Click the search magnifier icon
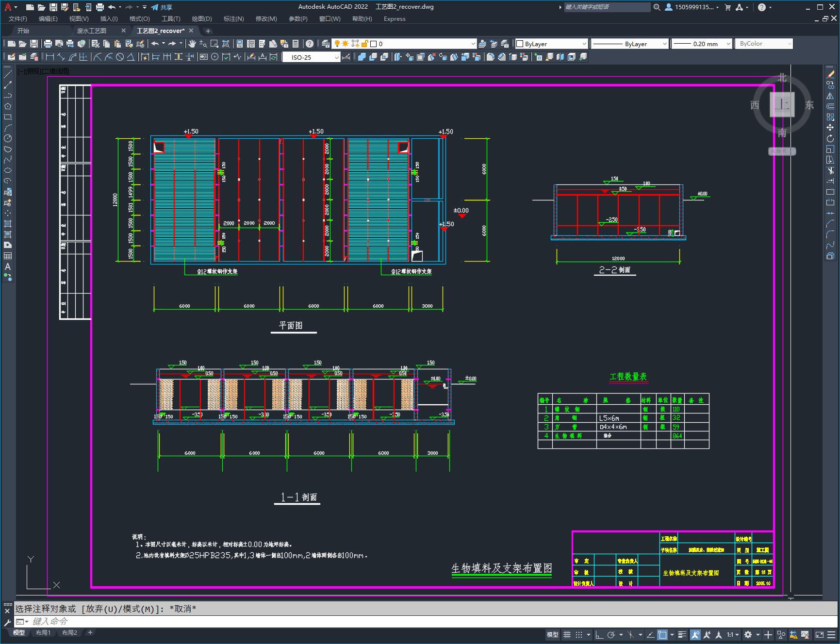Screen dimensions: 840x644 657,7
